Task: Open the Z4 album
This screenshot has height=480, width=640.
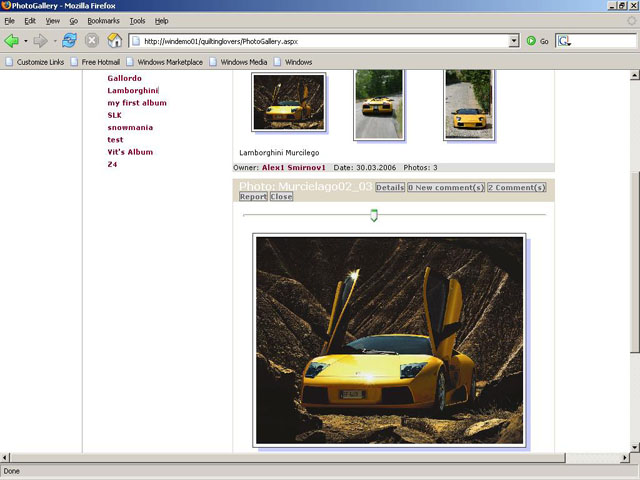Action: 112,164
